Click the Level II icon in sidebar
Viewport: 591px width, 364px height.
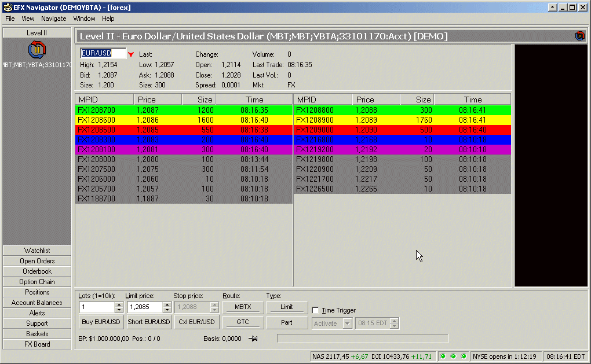tap(37, 50)
